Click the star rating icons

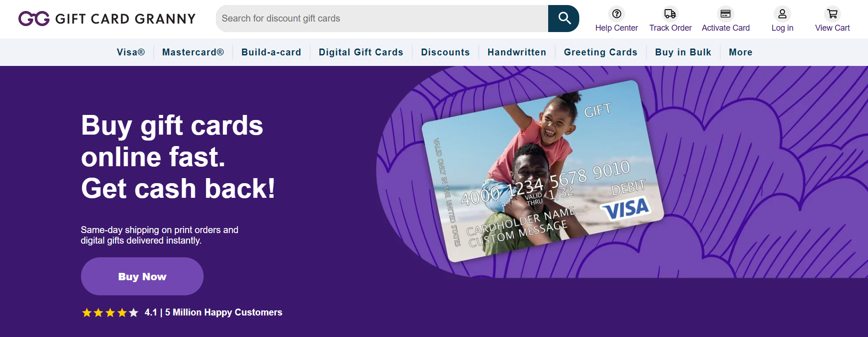click(110, 313)
